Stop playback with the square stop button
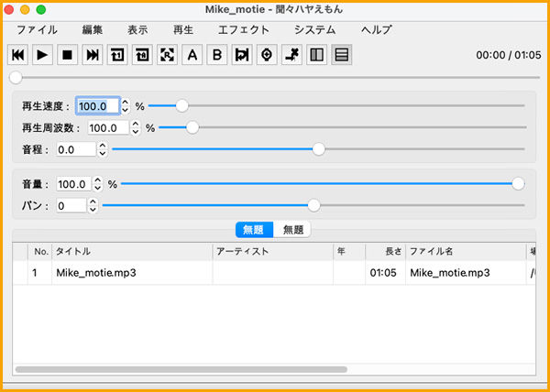The image size is (550, 392). [67, 55]
